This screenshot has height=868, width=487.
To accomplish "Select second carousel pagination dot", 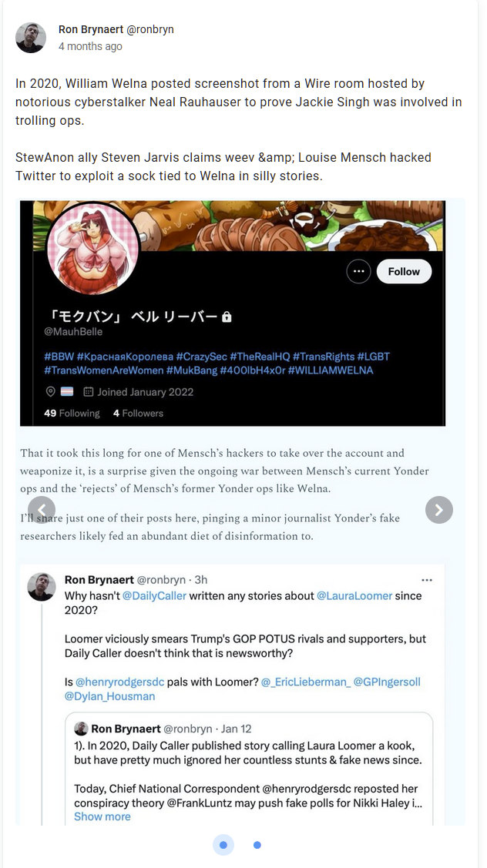I will click(x=257, y=845).
